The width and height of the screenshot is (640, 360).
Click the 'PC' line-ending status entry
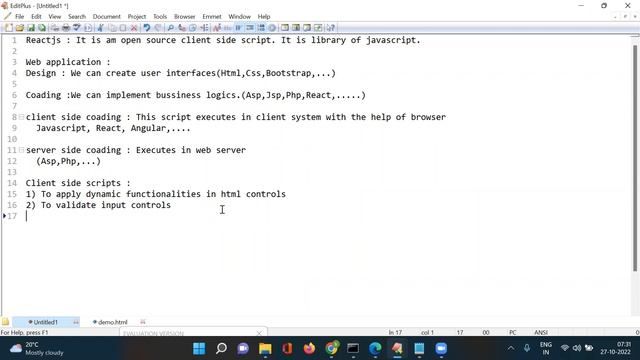[513, 333]
